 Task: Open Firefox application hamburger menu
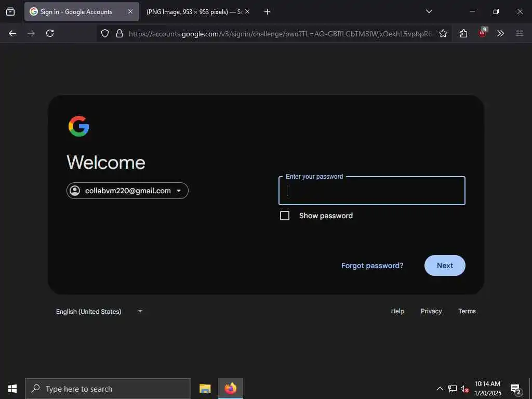520,33
